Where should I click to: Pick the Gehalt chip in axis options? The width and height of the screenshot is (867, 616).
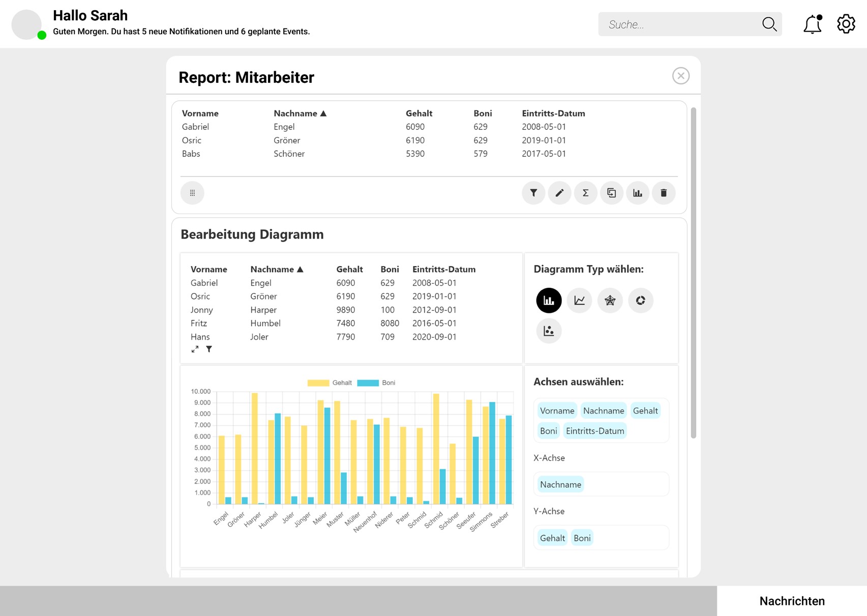[x=645, y=410]
